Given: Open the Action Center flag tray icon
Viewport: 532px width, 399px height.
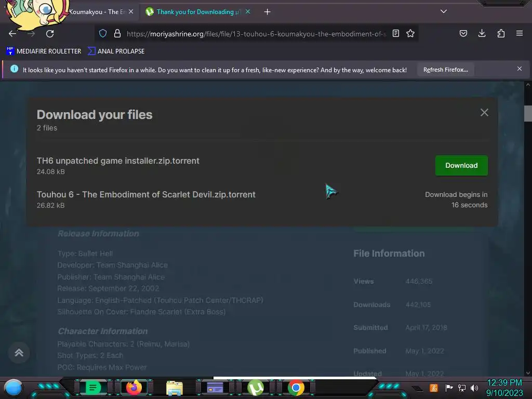Looking at the screenshot, I should coord(448,388).
